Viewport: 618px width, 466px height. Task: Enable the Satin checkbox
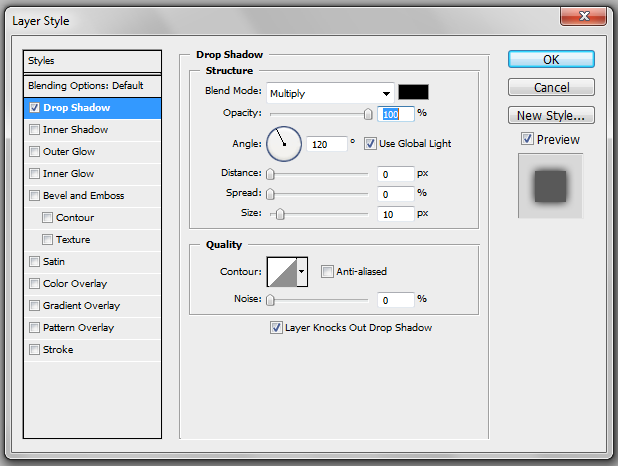pyautogui.click(x=34, y=261)
